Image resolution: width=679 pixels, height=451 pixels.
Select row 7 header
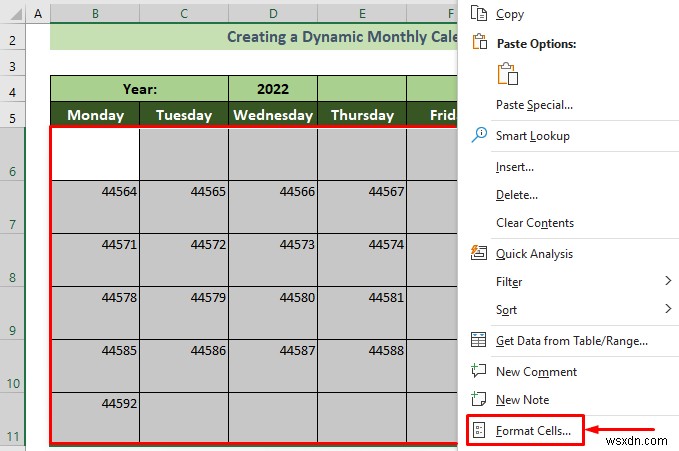(x=13, y=208)
